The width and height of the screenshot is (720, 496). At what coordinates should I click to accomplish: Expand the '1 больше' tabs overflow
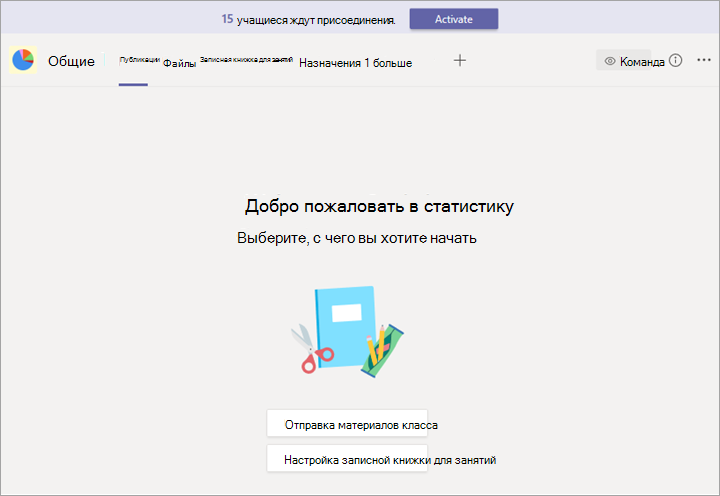[x=388, y=63]
